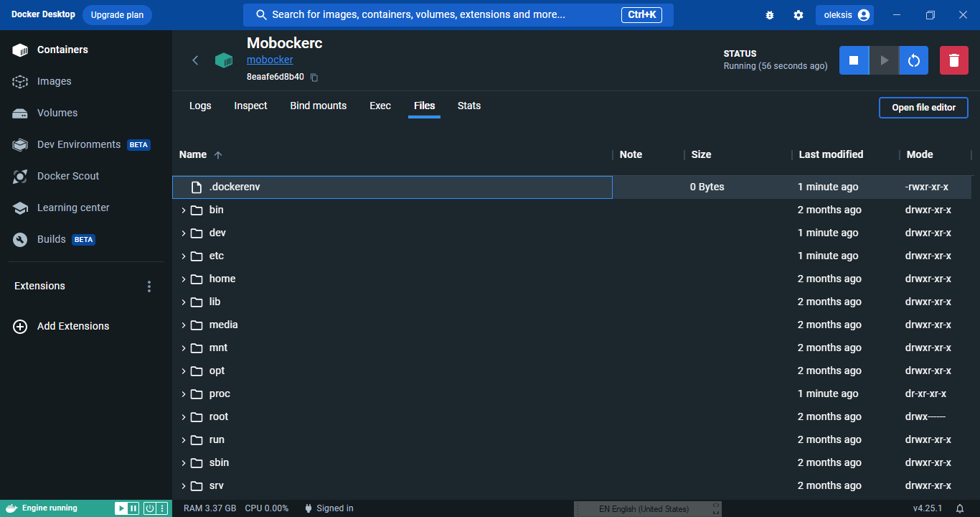Click the Signed in plug icon
The height and width of the screenshot is (517, 980).
pyautogui.click(x=308, y=508)
